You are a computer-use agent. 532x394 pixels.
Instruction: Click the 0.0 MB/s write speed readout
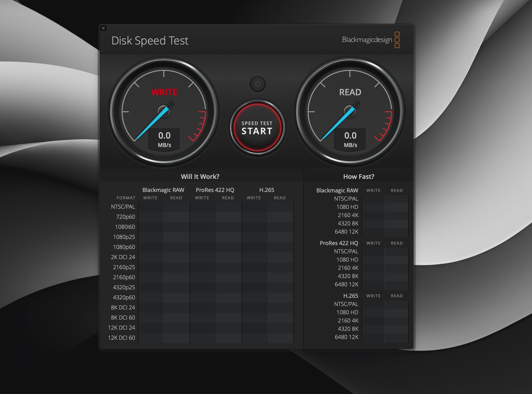point(164,140)
